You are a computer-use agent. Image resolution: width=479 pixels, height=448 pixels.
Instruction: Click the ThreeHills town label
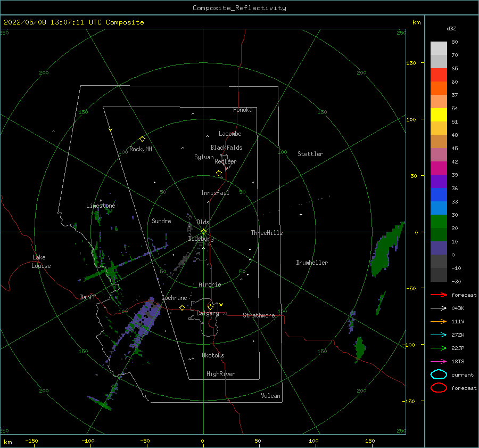tap(267, 233)
